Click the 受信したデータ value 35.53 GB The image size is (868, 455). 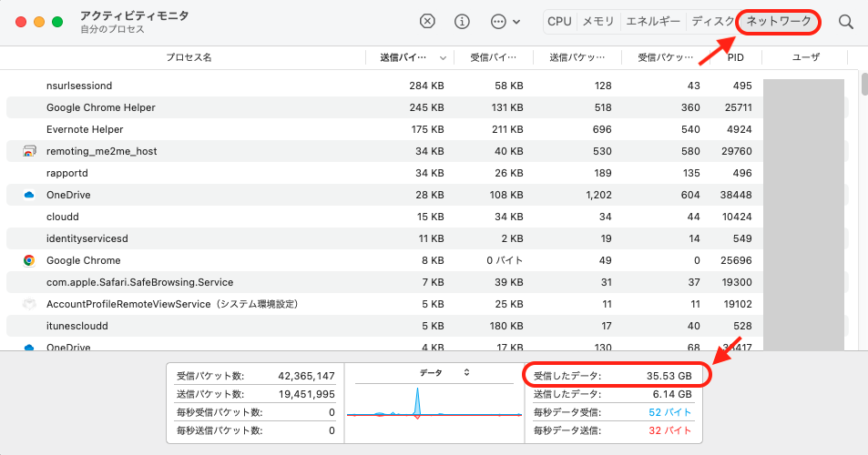(x=669, y=376)
